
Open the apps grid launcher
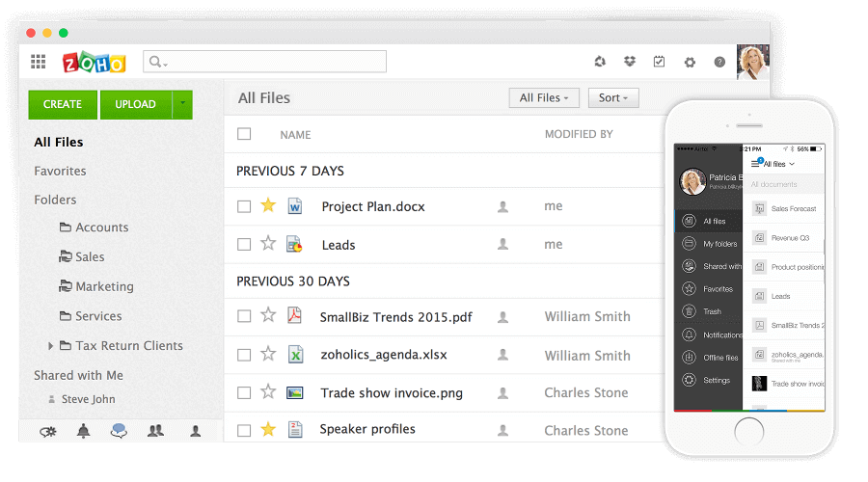click(x=39, y=63)
